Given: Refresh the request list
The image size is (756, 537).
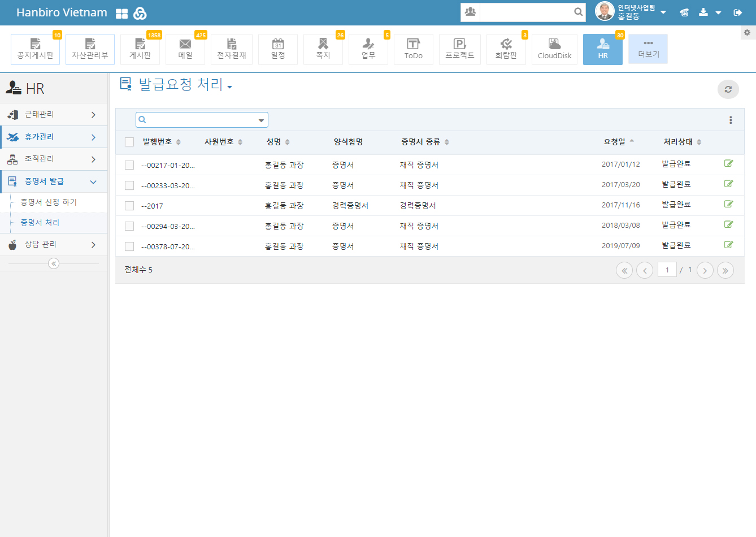Looking at the screenshot, I should click(x=728, y=89).
